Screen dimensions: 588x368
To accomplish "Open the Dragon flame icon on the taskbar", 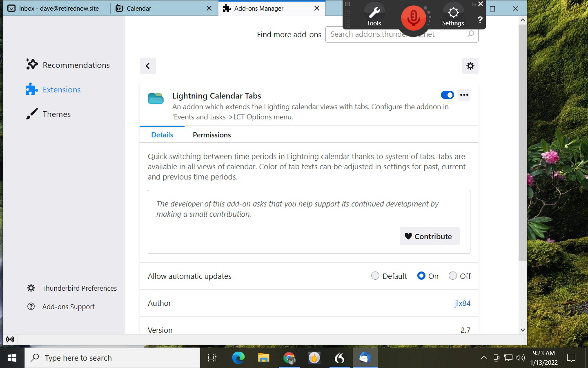I will point(340,358).
